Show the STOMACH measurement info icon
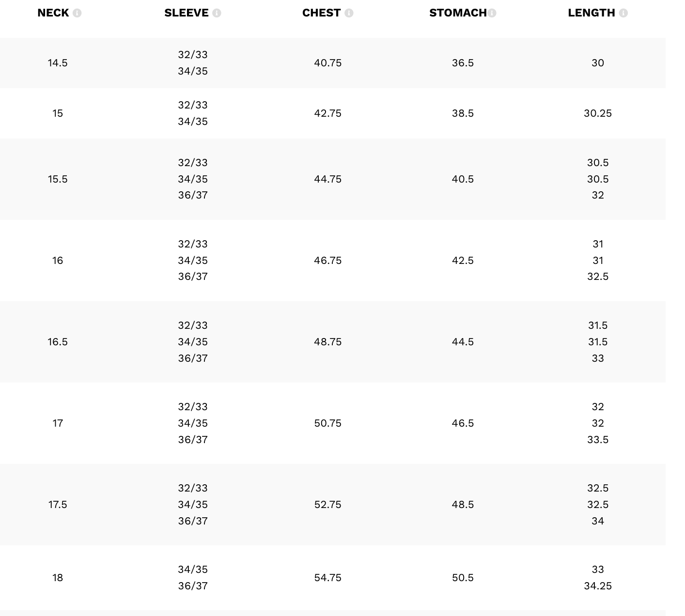685x616 pixels. pos(492,13)
